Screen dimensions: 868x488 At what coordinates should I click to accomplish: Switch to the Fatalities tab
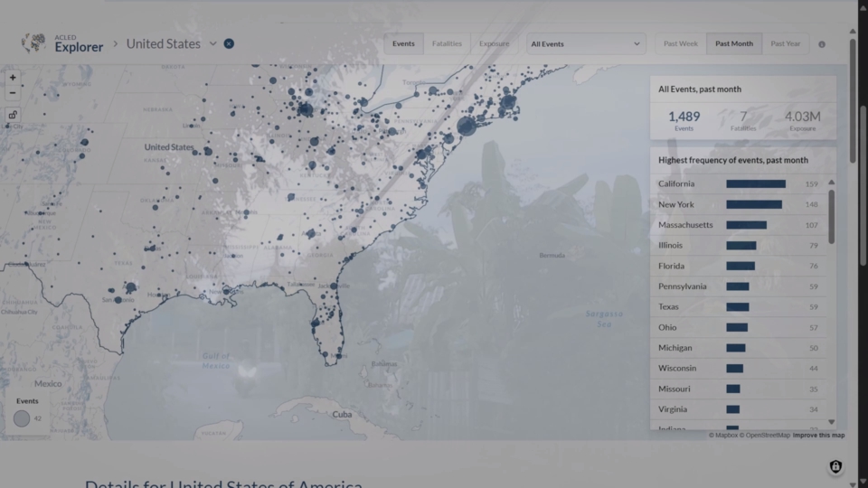(447, 43)
